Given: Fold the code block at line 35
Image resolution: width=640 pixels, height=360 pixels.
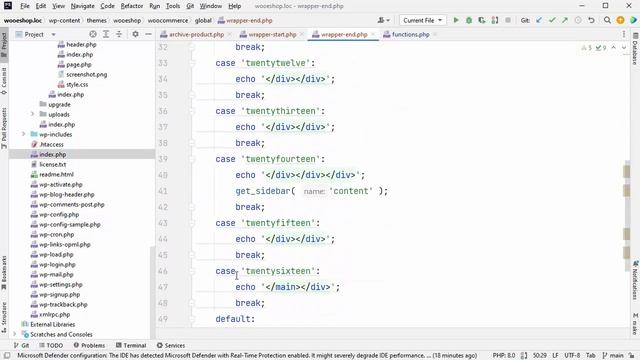Looking at the screenshot, I should coord(192,95).
